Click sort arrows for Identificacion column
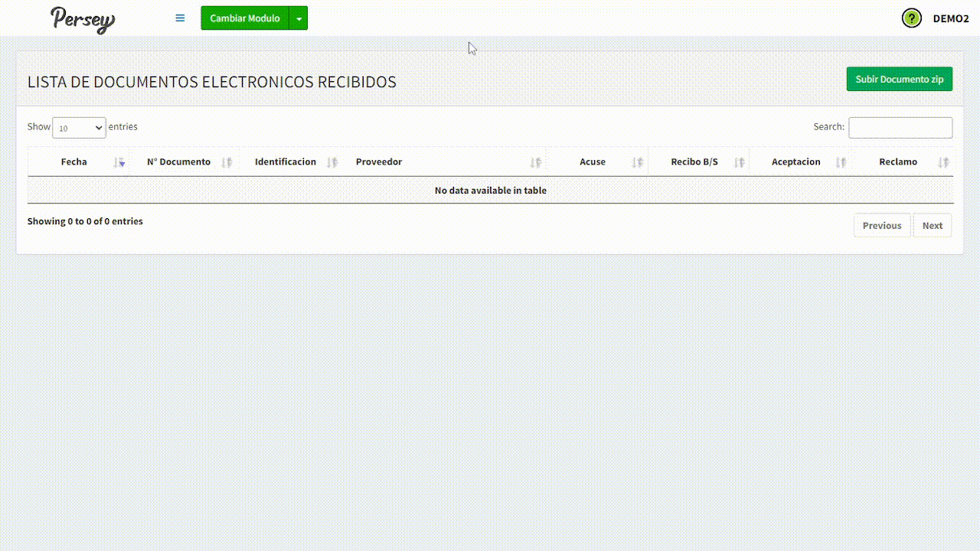Viewport: 980px width, 551px height. [x=332, y=162]
